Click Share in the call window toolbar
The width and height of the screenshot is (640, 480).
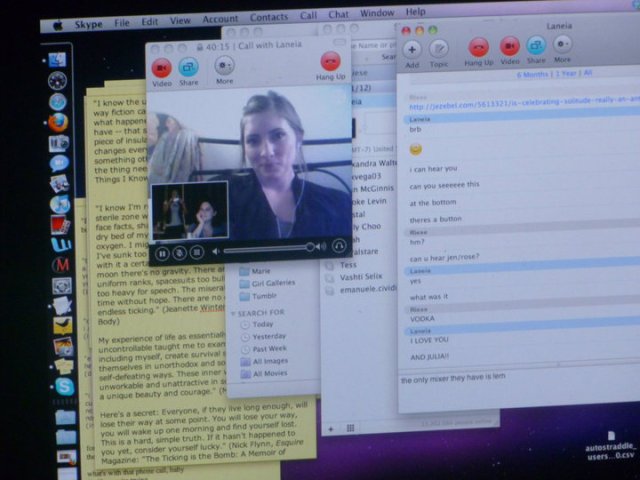[x=189, y=67]
